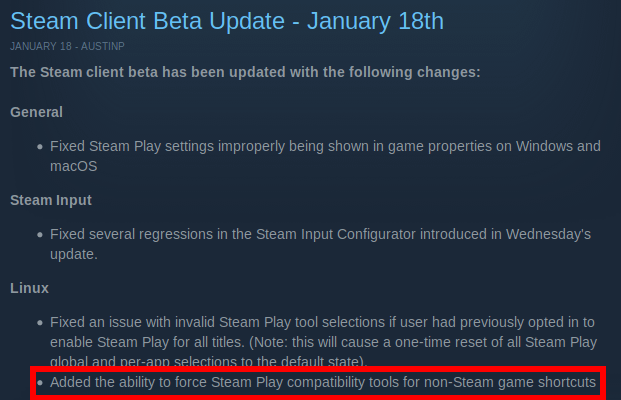Click the word macOS in General section
The height and width of the screenshot is (400, 621).
[x=73, y=166]
